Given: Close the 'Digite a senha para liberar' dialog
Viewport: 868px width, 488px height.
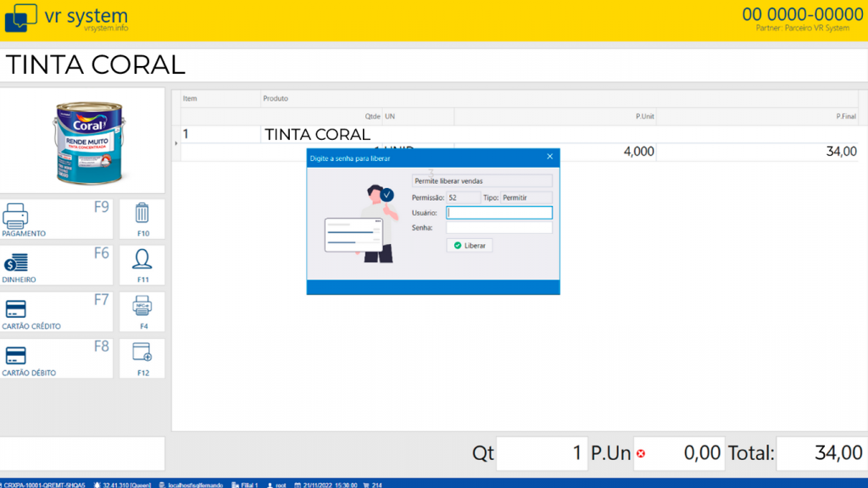Looking at the screenshot, I should (549, 157).
